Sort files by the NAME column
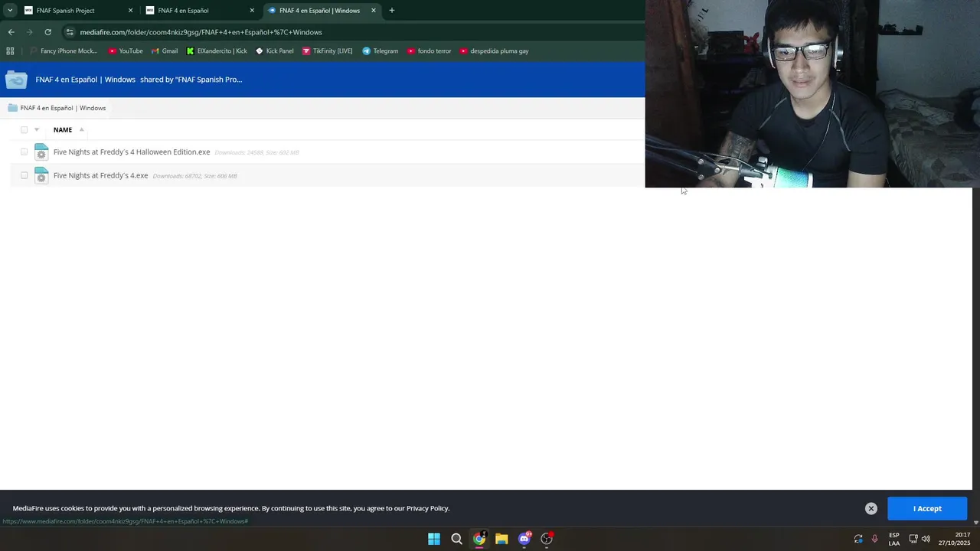This screenshot has width=980, height=551. 63,130
